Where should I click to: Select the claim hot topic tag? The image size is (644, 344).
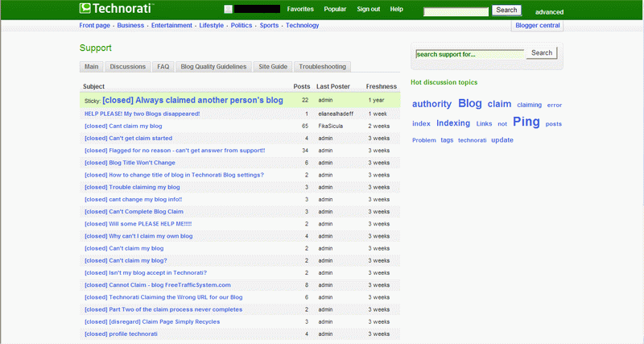[x=499, y=104]
